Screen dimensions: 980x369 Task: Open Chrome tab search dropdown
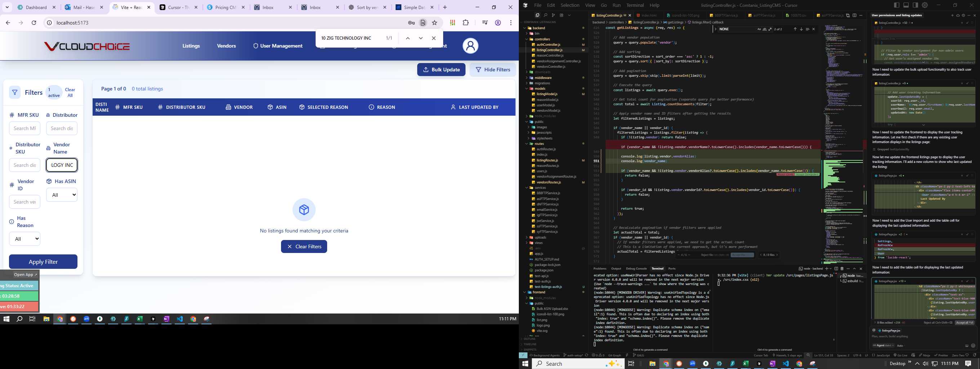coord(7,7)
